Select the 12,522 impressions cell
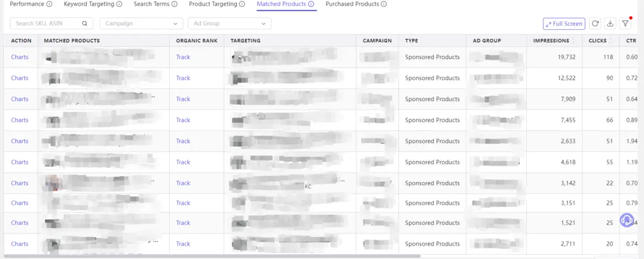The image size is (644, 259). point(554,78)
